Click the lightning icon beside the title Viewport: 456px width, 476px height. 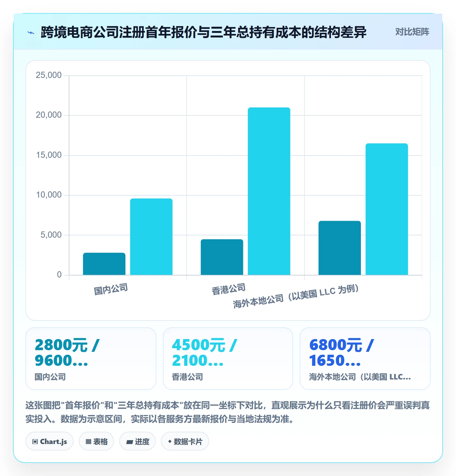[31, 33]
